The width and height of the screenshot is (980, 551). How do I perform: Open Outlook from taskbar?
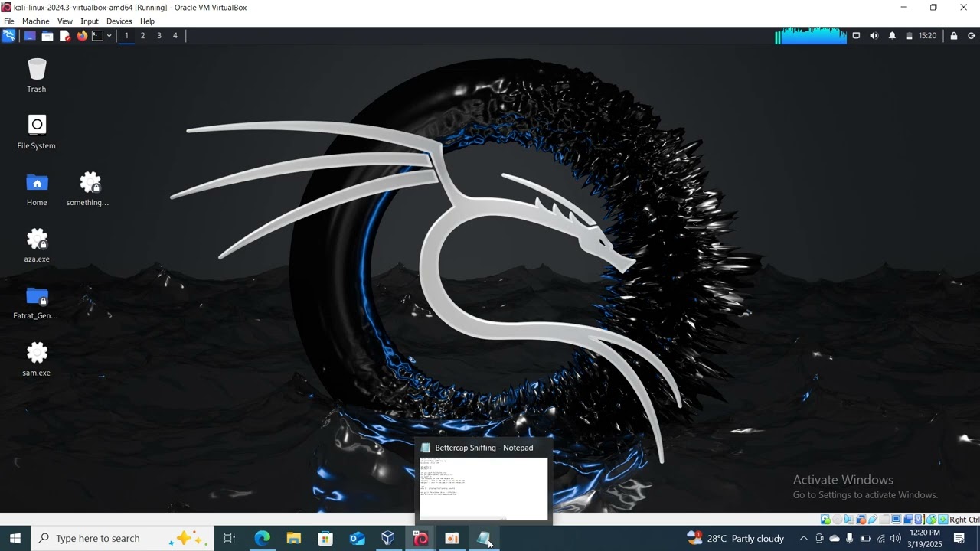(358, 538)
